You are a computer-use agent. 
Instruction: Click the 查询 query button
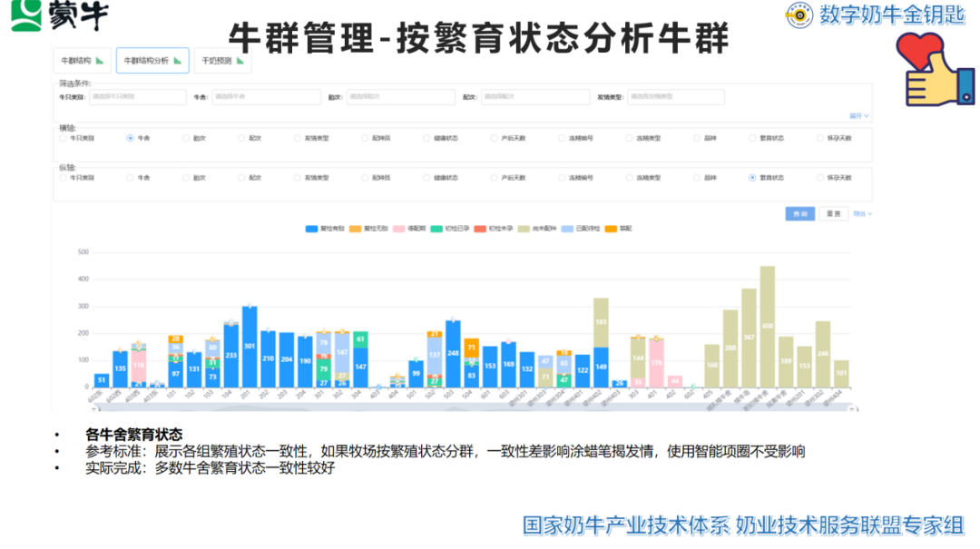(800, 213)
